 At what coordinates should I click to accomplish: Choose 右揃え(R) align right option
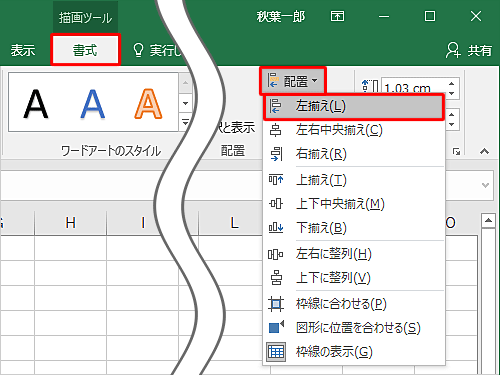[354, 154]
